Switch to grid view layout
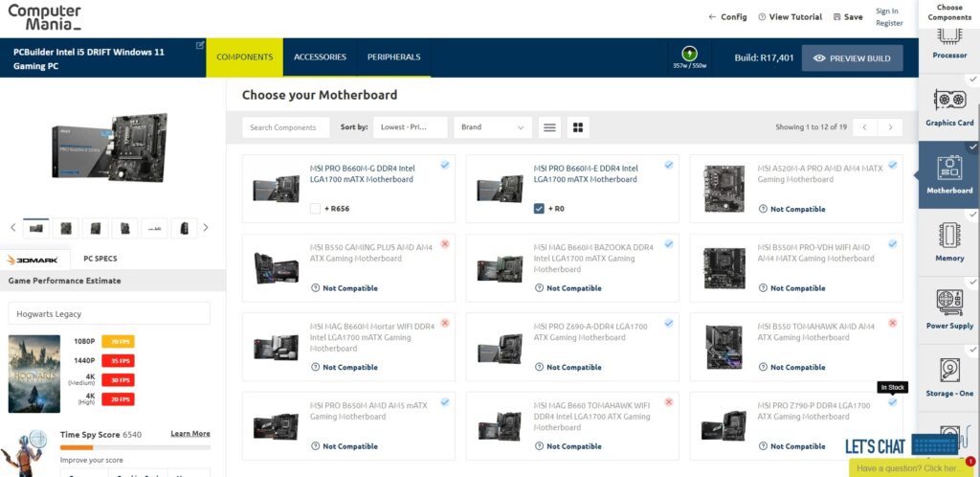 click(577, 127)
